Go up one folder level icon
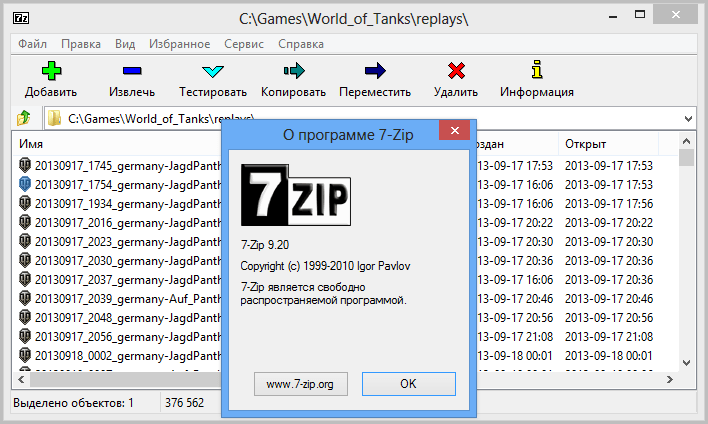Viewport: 708px width, 424px height. point(23,118)
